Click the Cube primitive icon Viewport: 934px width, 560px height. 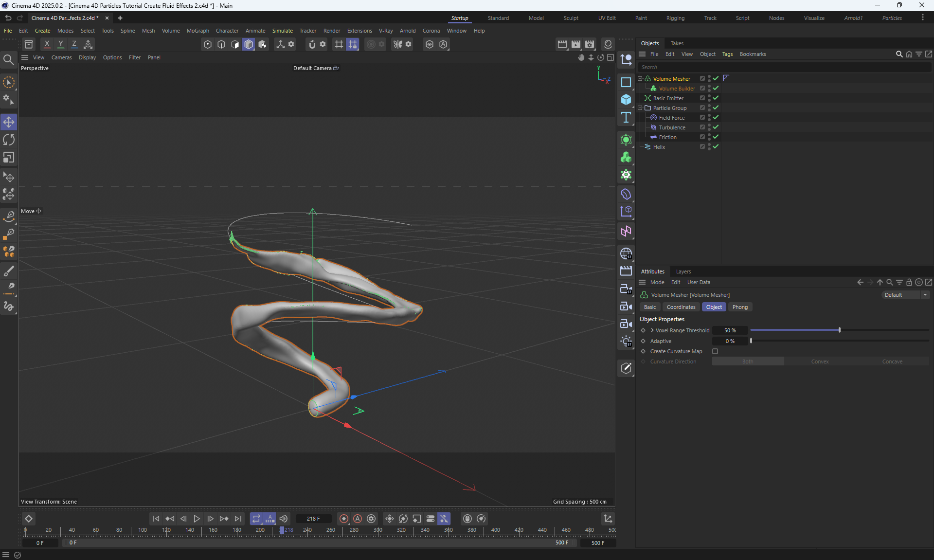(626, 100)
